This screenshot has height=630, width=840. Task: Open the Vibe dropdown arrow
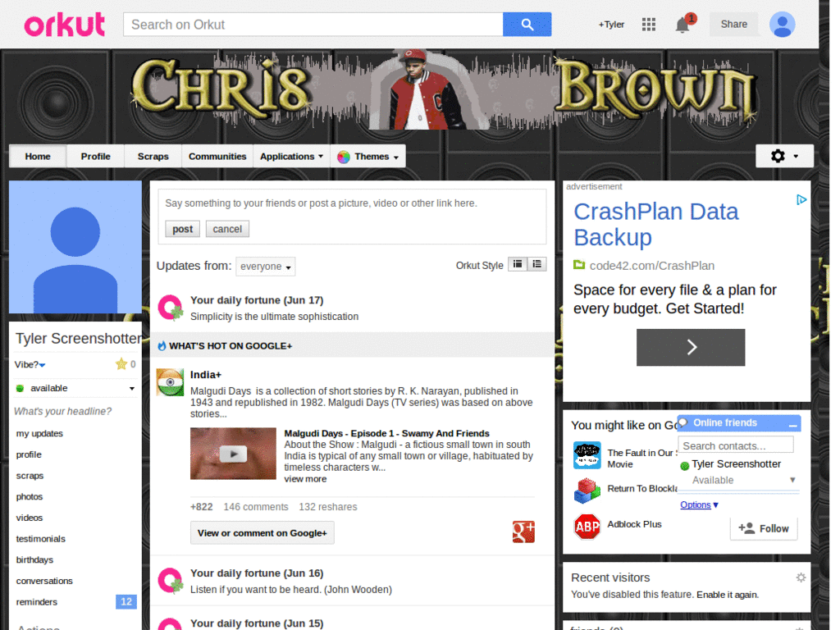pos(43,365)
